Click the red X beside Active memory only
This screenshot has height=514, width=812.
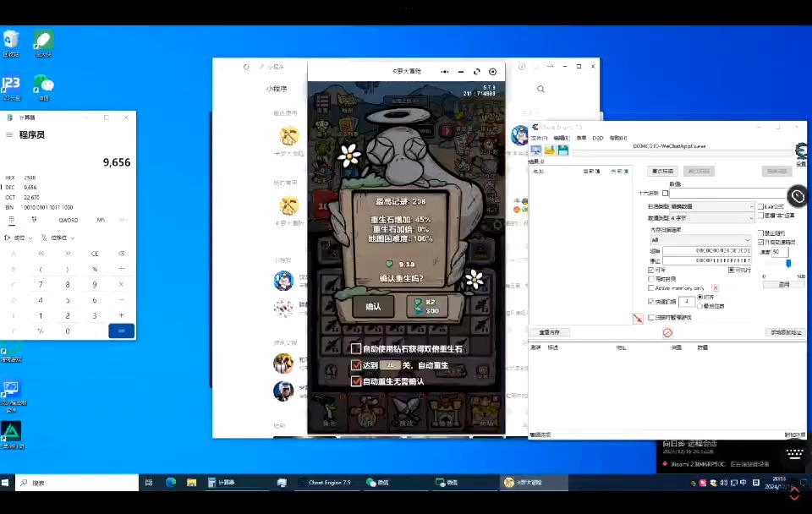(x=716, y=287)
